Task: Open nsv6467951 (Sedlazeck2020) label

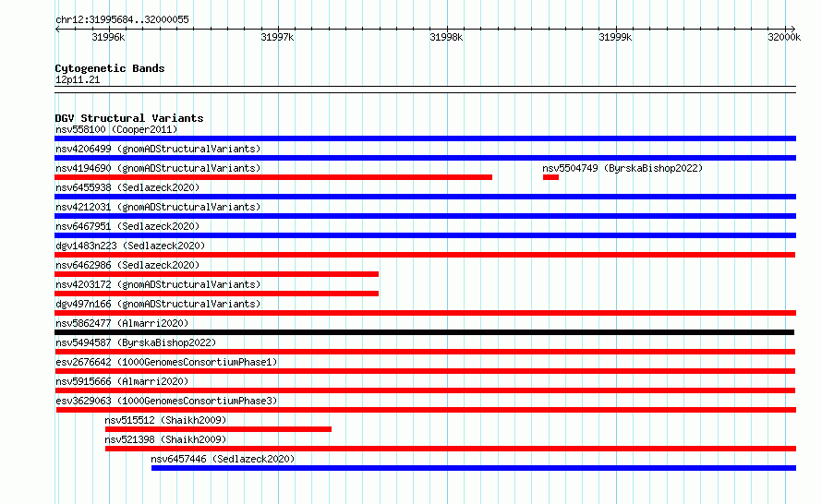Action: 127,226
